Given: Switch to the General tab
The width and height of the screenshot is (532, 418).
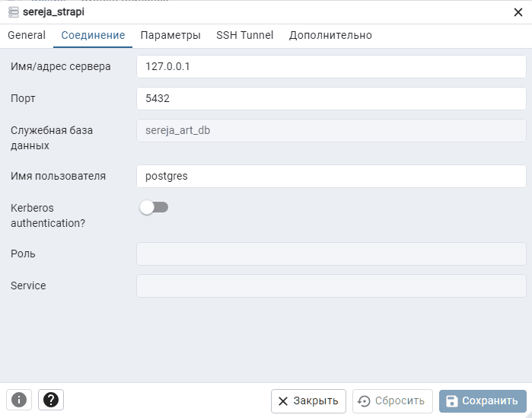Looking at the screenshot, I should tap(27, 35).
